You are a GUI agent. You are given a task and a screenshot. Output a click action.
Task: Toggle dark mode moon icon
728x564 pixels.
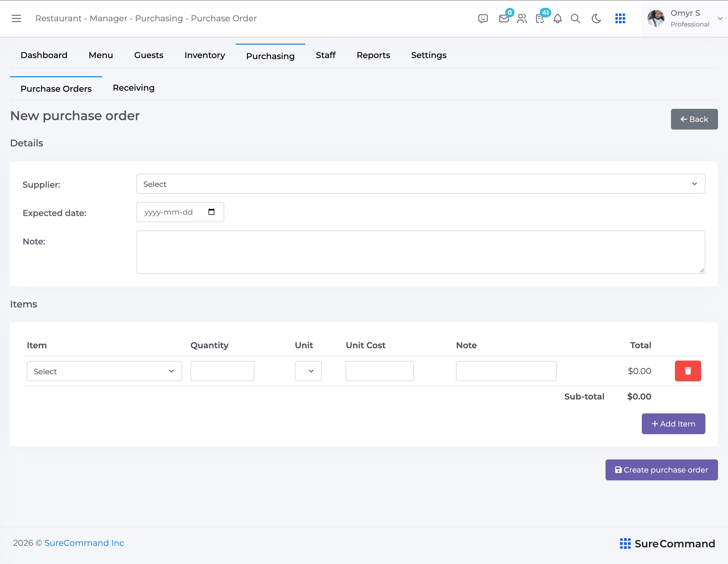(596, 19)
